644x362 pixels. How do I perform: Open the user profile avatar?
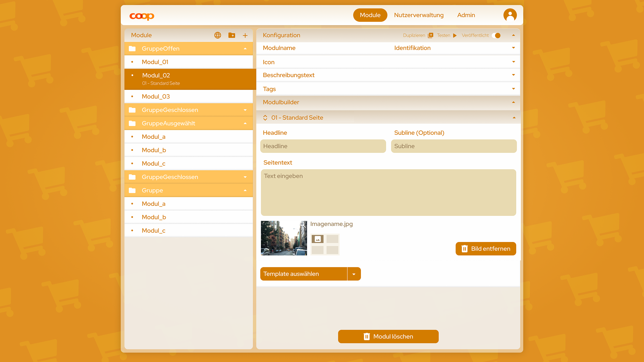(510, 15)
